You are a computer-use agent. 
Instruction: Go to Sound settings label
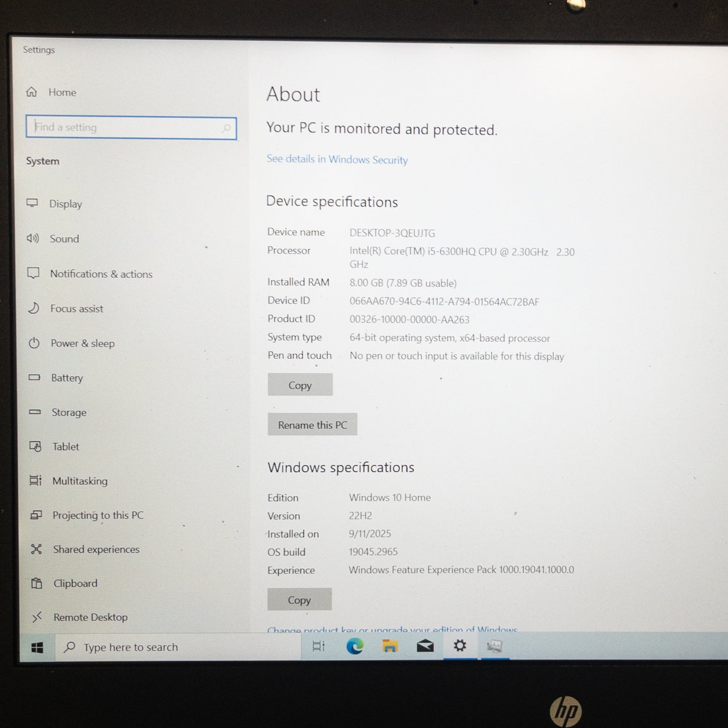coord(64,239)
